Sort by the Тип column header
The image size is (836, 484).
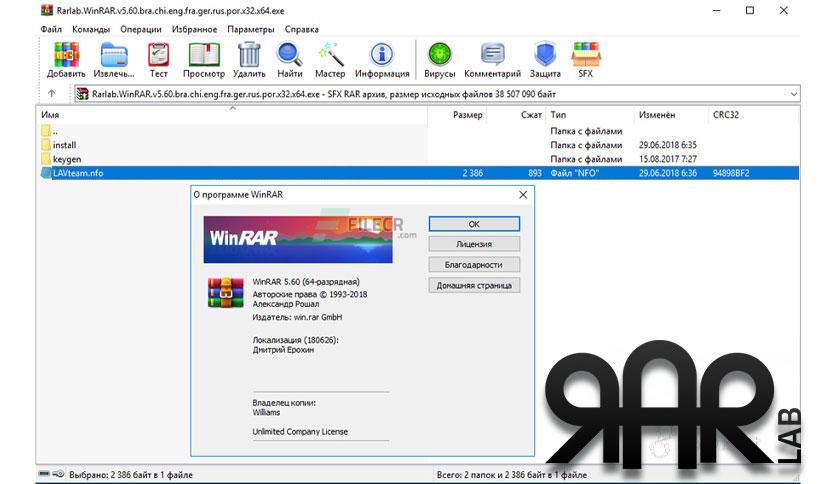[x=559, y=115]
